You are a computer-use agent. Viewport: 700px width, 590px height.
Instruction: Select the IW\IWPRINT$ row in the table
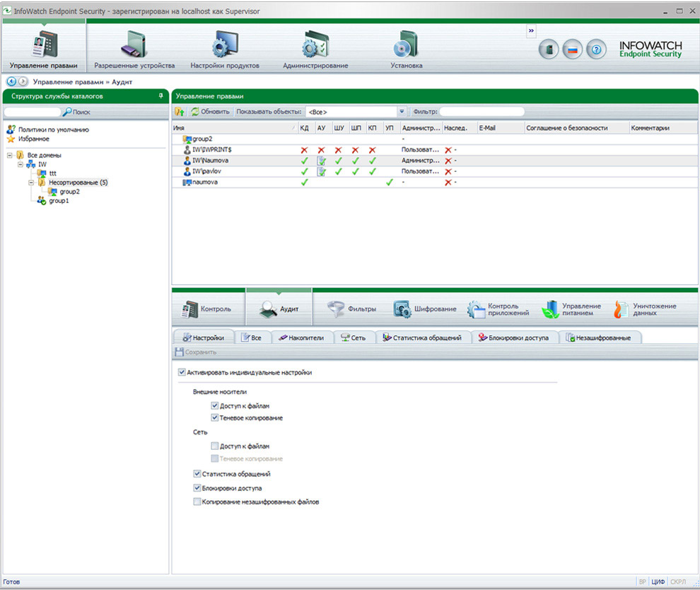(x=435, y=150)
